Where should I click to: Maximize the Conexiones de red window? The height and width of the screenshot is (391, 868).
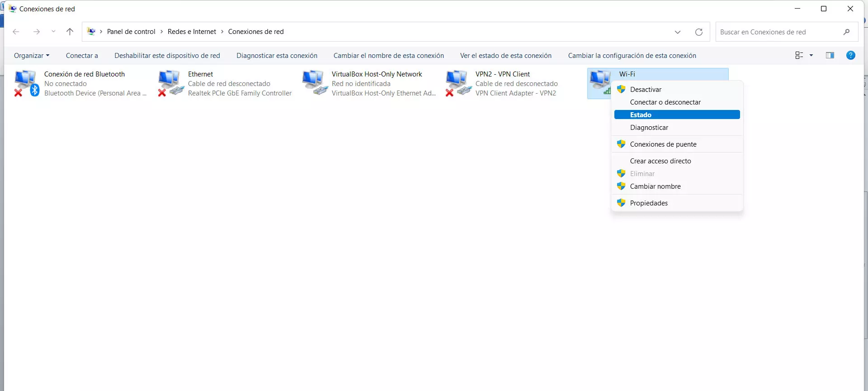point(824,9)
